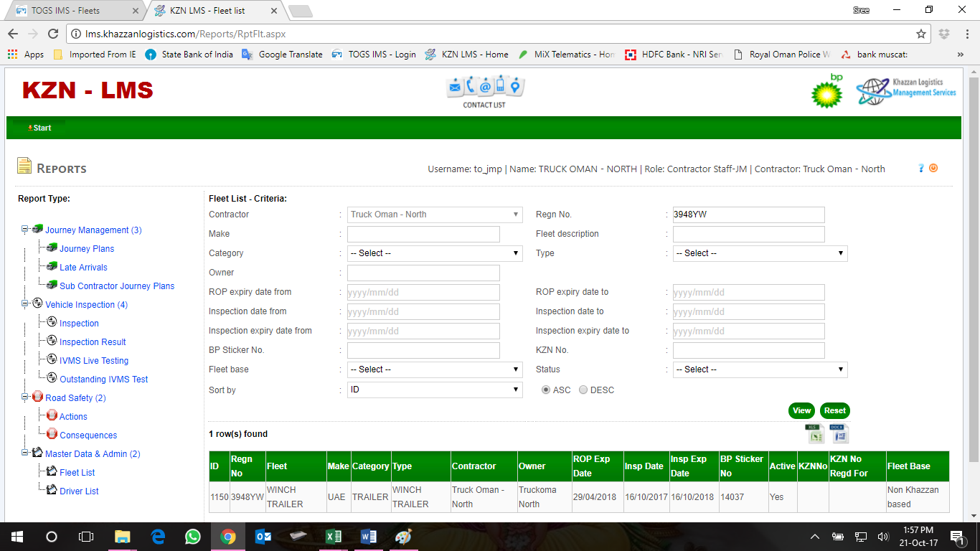Screen dimensions: 980x551
Task: Collapse the Journey Management tree node
Action: [x=25, y=230]
